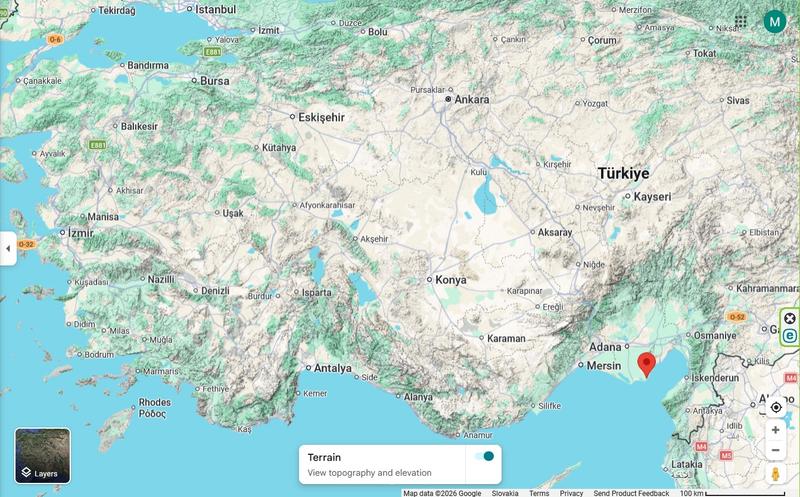
Task: Click the Kahramanmaraş city label
Action: tap(767, 288)
